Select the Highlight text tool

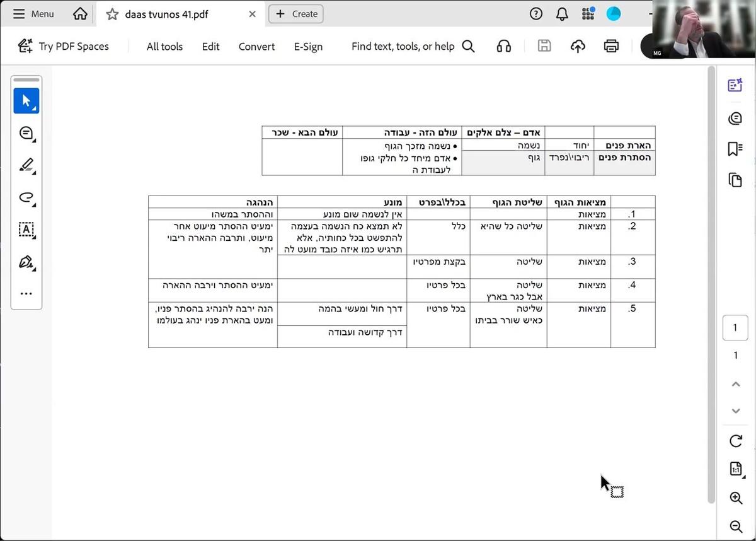[x=26, y=165]
